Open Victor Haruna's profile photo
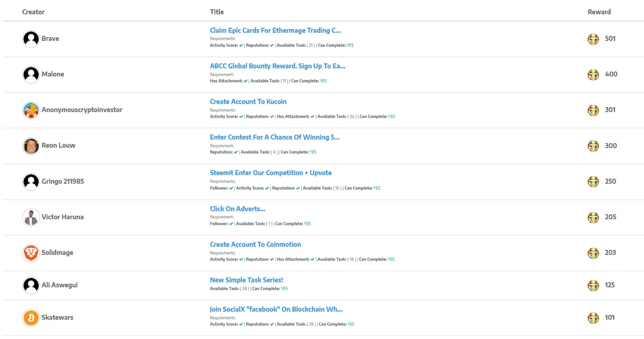 31,217
